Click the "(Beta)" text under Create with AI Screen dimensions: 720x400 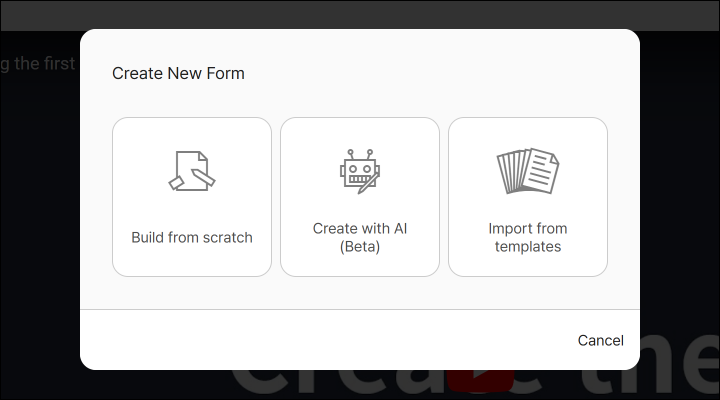[x=360, y=247]
